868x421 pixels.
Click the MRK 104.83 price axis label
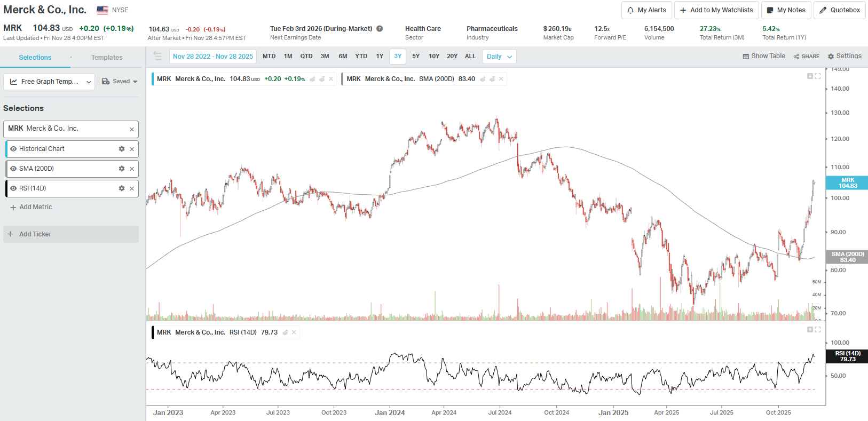847,183
